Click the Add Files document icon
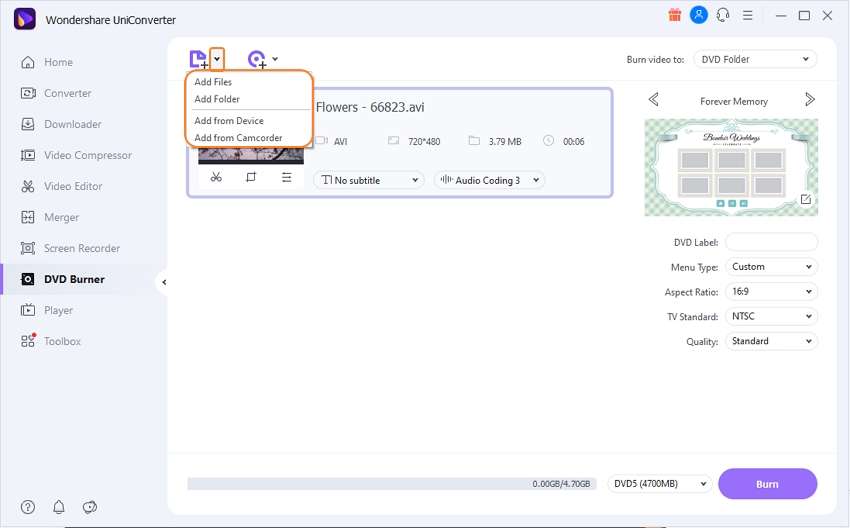The height and width of the screenshot is (528, 850). pyautogui.click(x=198, y=59)
